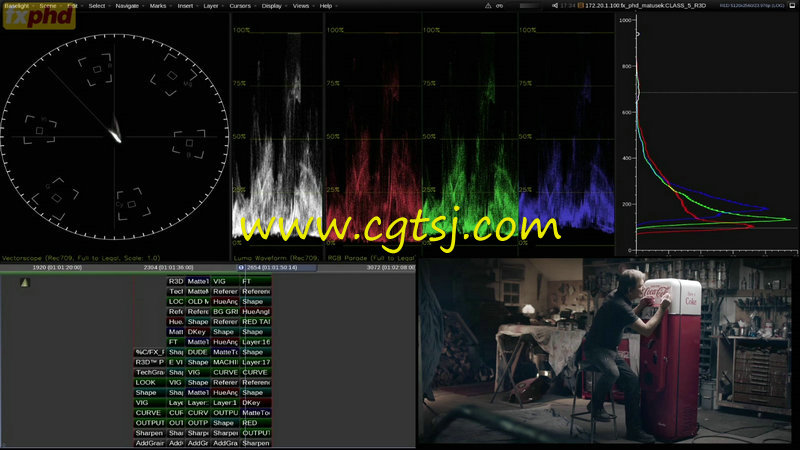The image size is (800, 450).
Task: Select the R3D™ P operator block
Action: (150, 362)
